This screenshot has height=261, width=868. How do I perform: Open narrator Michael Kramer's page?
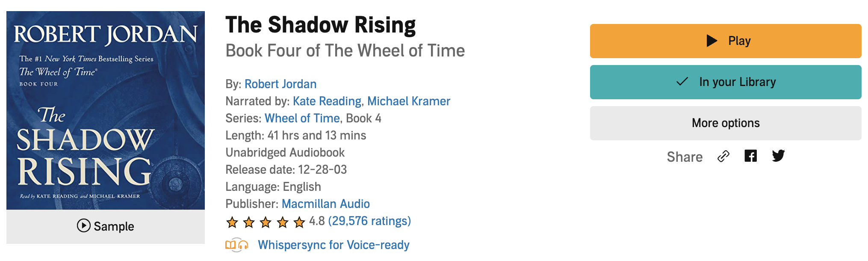coord(409,101)
